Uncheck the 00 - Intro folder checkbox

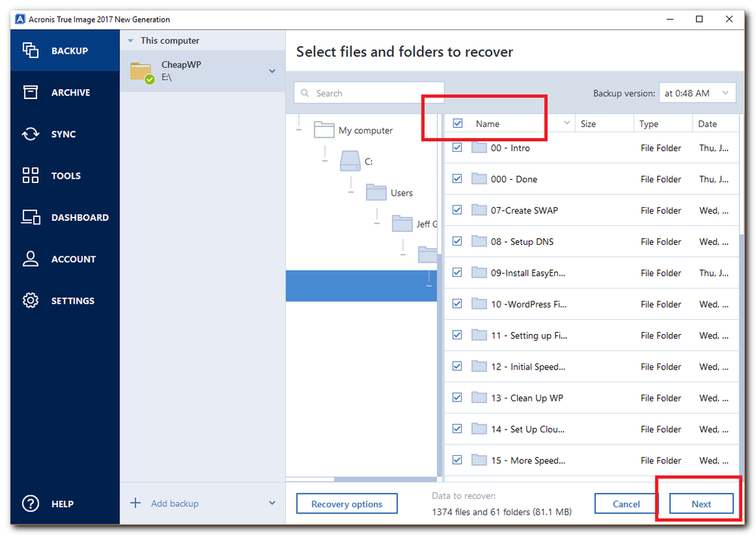click(457, 147)
